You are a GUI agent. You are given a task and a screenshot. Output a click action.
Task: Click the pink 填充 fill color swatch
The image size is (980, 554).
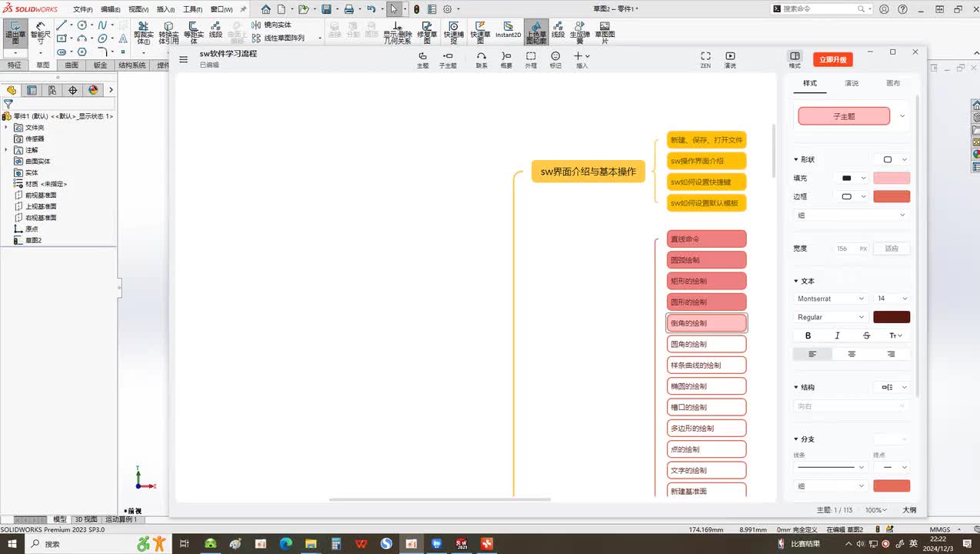[892, 178]
